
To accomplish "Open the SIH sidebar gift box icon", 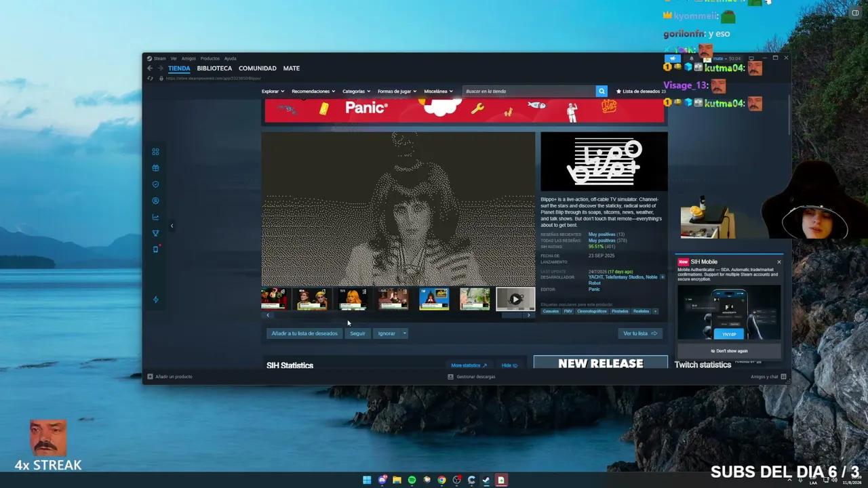I will tap(155, 168).
